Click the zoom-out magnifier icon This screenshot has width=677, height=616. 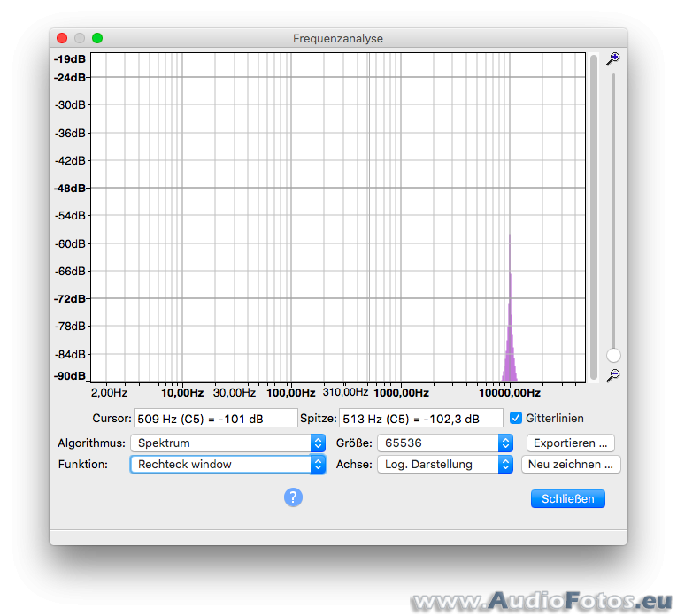pyautogui.click(x=612, y=375)
